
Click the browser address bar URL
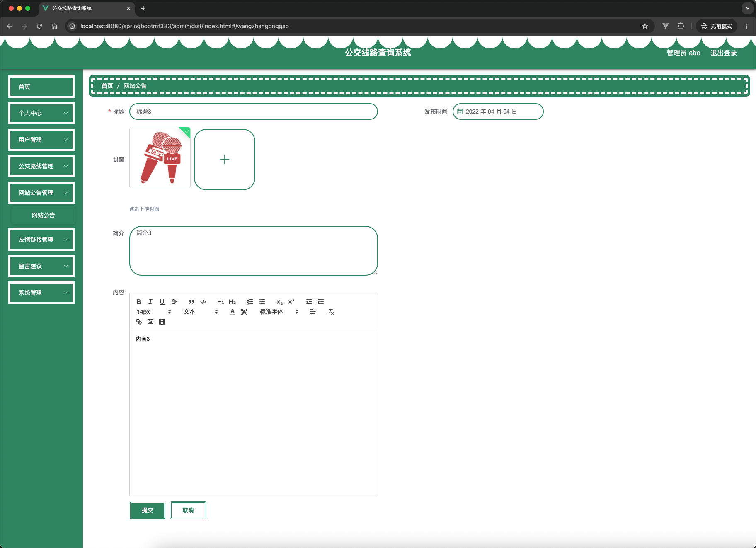pos(184,26)
